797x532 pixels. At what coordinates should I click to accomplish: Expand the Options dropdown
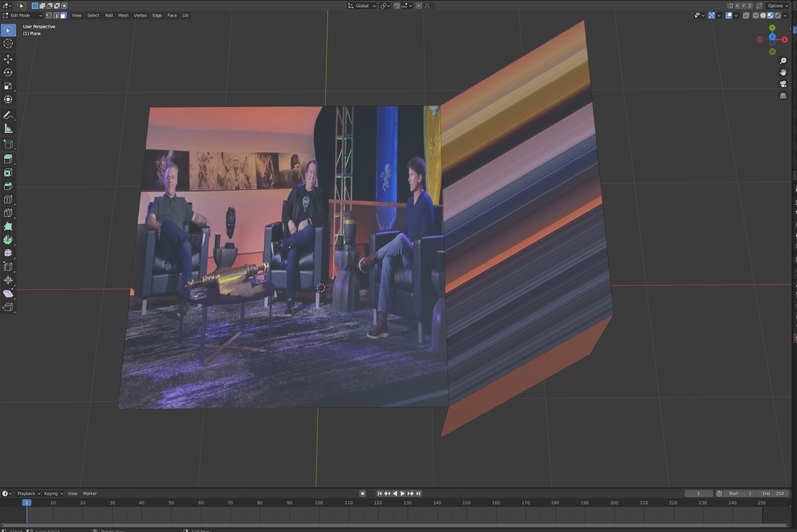[x=777, y=6]
